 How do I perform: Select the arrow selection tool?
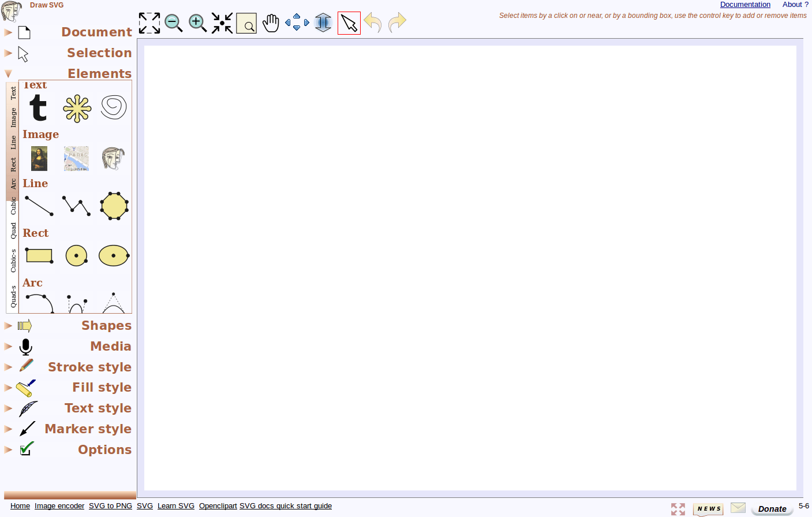point(349,23)
